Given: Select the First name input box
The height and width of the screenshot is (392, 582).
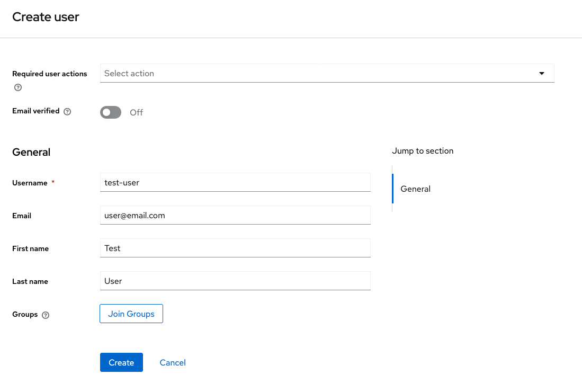Looking at the screenshot, I should 235,248.
